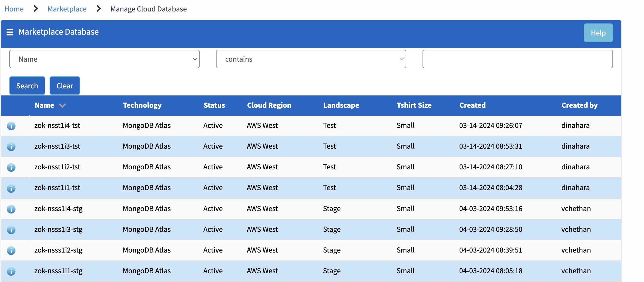Open the hamburger menu beside Marketplace Database
The width and height of the screenshot is (644, 282).
(10, 32)
